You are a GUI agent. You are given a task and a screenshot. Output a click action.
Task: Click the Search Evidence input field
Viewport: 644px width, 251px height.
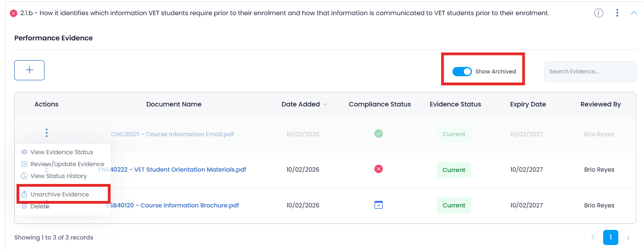pyautogui.click(x=590, y=72)
